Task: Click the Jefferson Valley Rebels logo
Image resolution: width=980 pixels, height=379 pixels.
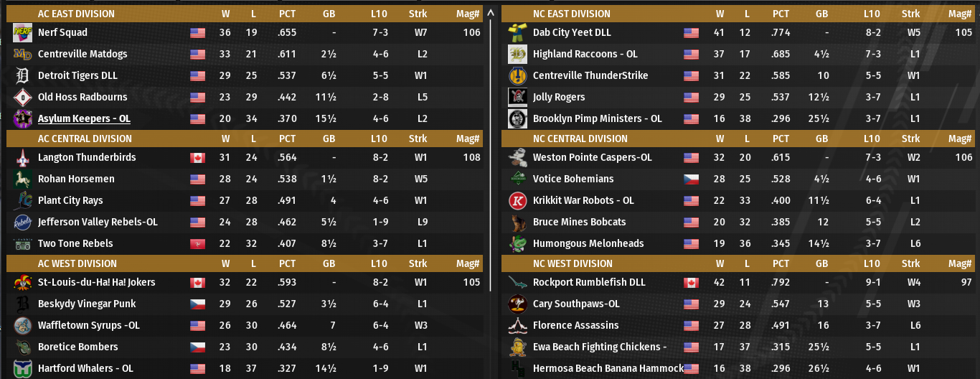Action: (x=22, y=222)
